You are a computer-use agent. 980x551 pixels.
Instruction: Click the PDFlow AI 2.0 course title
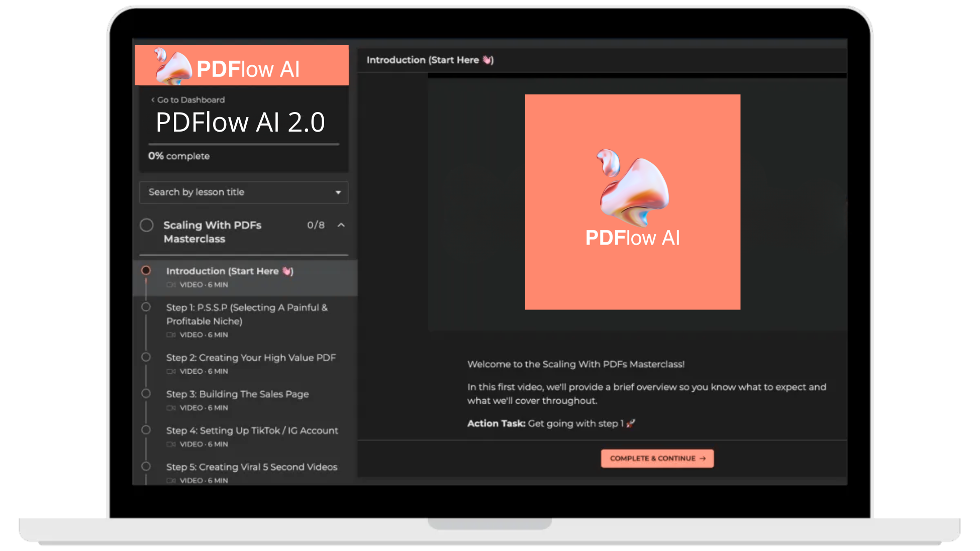pos(240,122)
